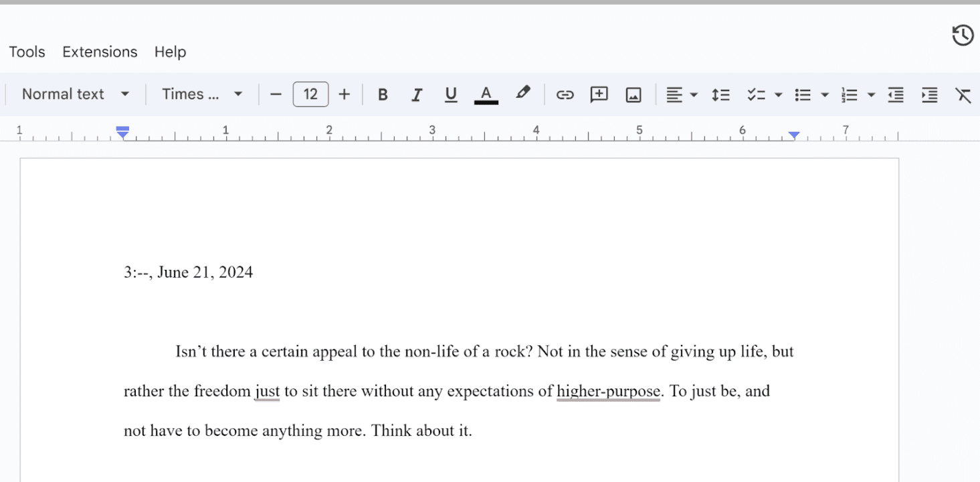Select the font size field showing 12
The image size is (980, 482).
coord(310,94)
